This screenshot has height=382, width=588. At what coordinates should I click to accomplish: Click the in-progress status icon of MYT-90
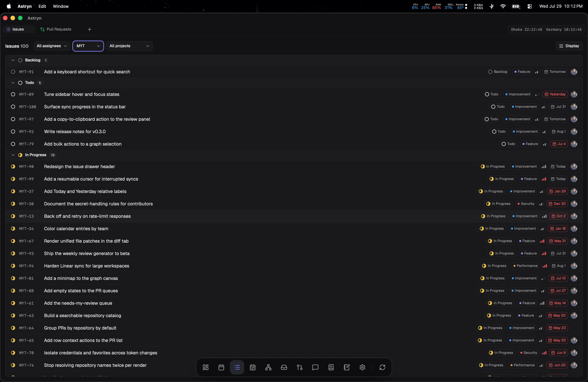13,166
